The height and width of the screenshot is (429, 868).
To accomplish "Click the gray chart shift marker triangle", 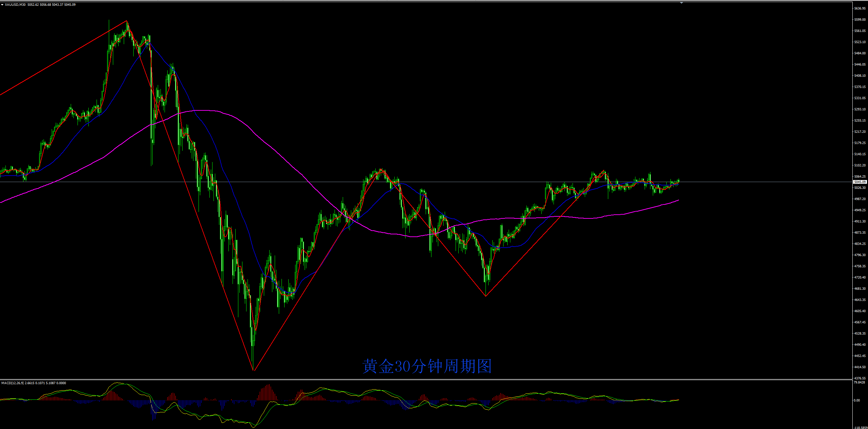I will 682,3.
